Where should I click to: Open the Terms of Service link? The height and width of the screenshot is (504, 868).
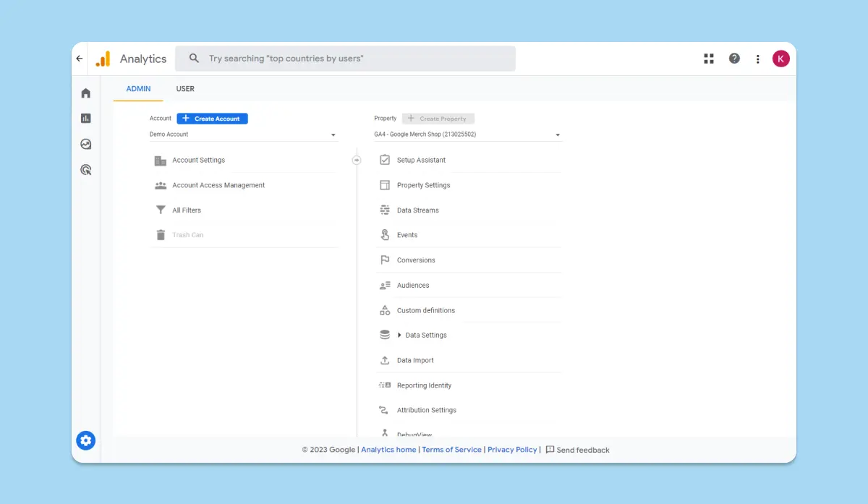(x=451, y=450)
